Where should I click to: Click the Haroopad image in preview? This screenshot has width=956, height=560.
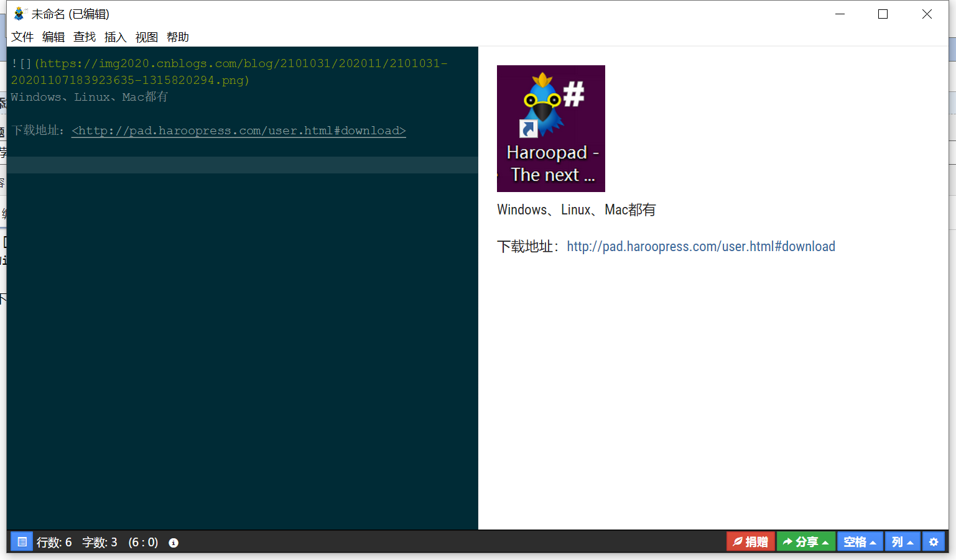(551, 129)
